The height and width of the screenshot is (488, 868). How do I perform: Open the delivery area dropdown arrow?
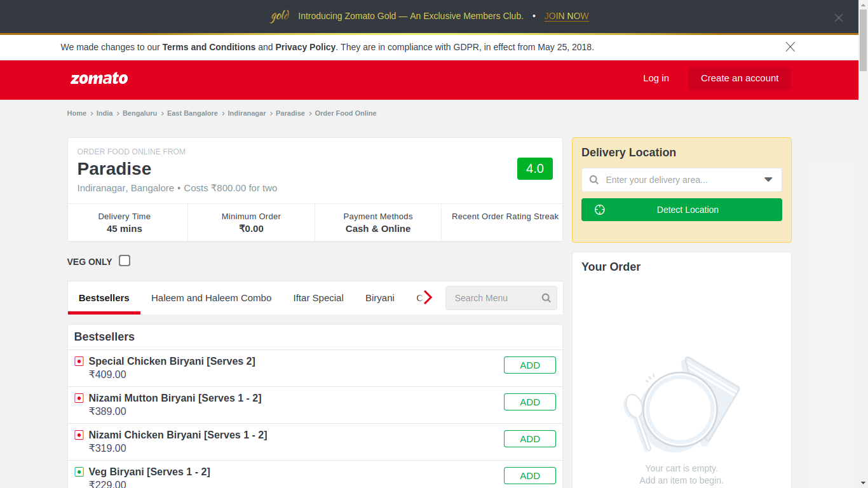(768, 180)
